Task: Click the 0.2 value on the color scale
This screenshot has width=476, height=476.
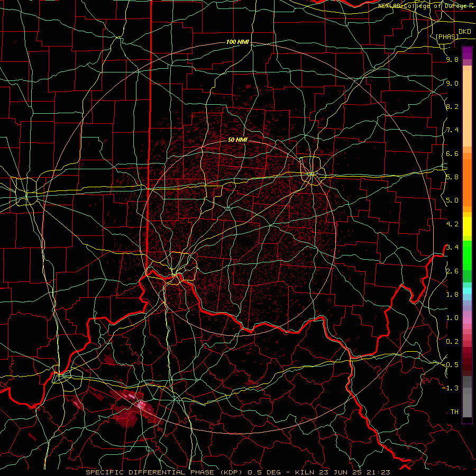Action: (x=452, y=342)
